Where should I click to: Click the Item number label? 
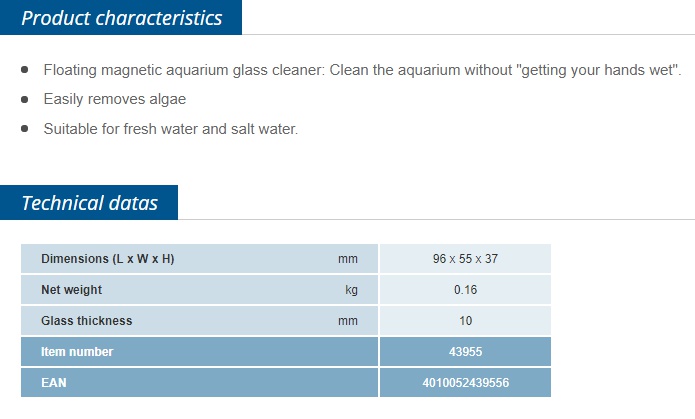click(77, 352)
